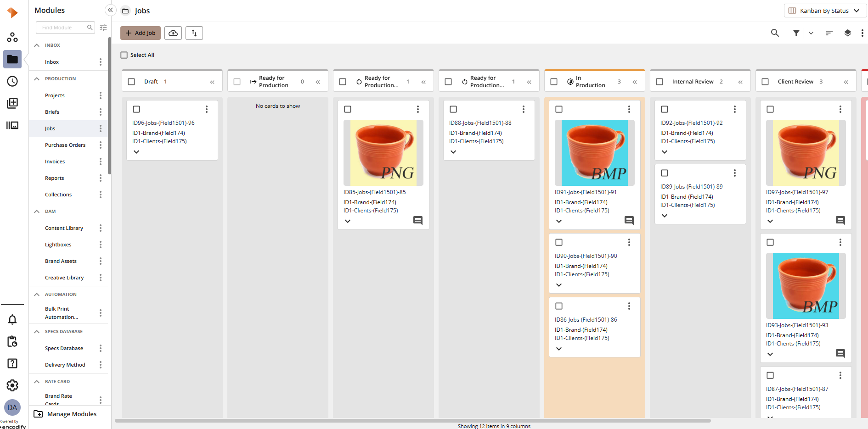This screenshot has height=429, width=868.
Task: Click the horizontal scrollbar under the board
Action: coord(412,421)
